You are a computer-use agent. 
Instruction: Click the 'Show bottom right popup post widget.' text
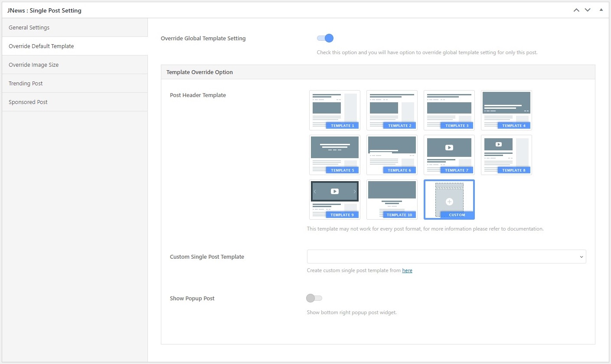(x=352, y=312)
